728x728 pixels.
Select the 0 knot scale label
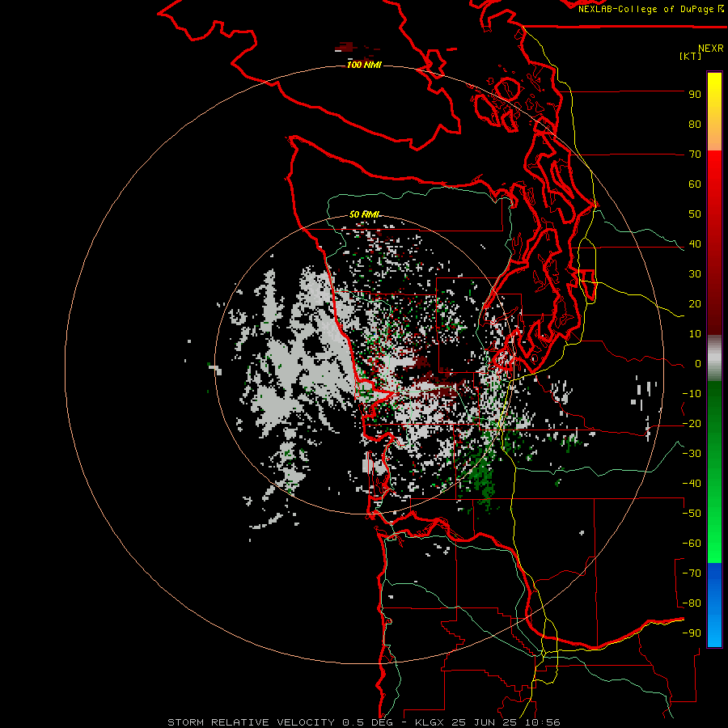coord(698,363)
